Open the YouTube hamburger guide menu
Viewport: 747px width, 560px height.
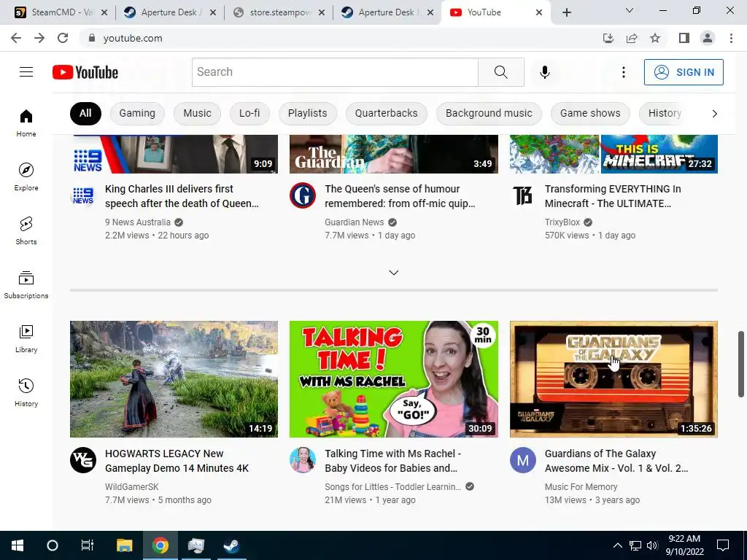click(26, 72)
